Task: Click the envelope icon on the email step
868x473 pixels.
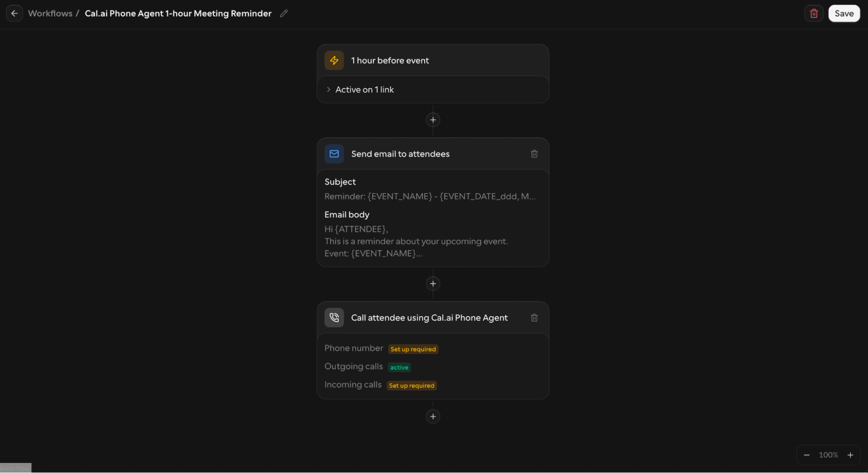Action: [x=334, y=154]
